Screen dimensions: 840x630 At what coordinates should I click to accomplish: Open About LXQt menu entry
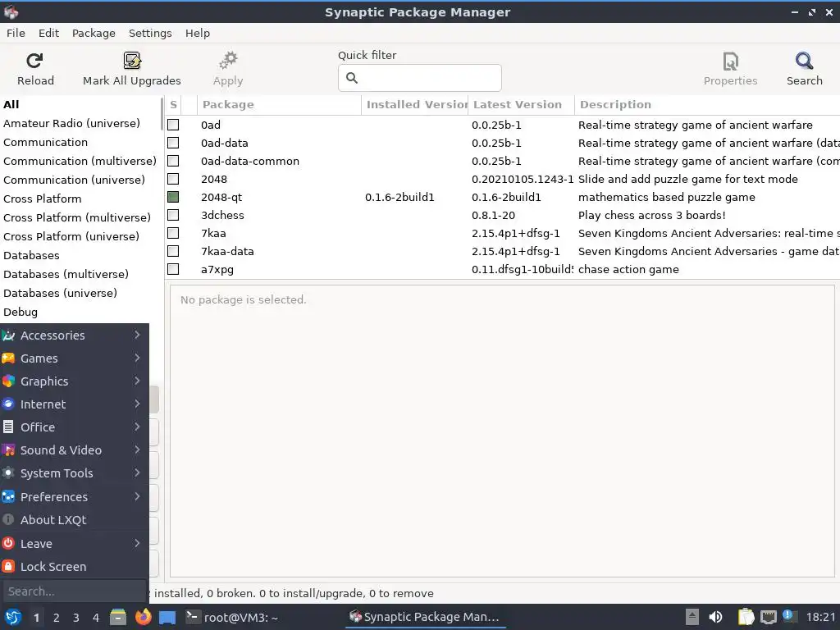click(75, 519)
